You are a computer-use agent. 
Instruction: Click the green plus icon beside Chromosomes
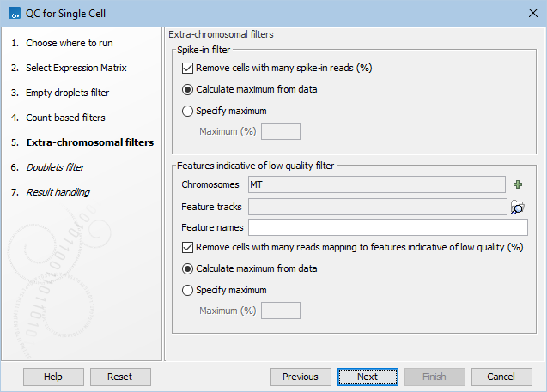(518, 184)
